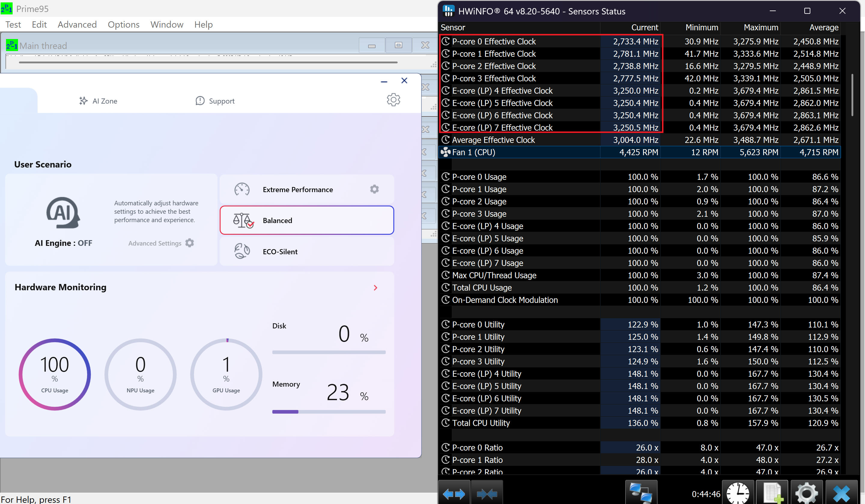
Task: Click the Balanced scales icon
Action: point(243,220)
